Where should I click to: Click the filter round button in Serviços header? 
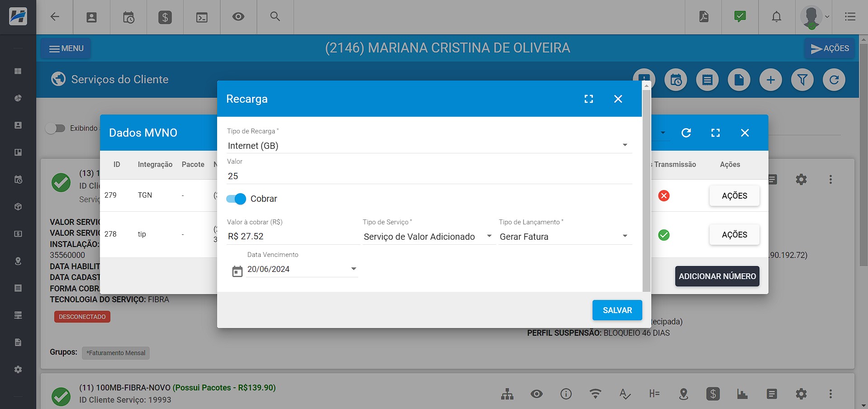click(x=802, y=80)
